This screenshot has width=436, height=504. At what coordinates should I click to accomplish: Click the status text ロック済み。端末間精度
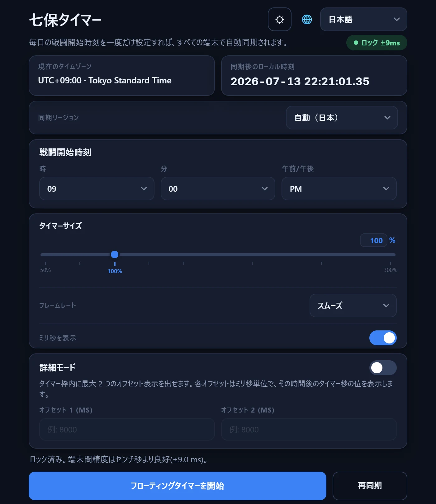[119, 460]
